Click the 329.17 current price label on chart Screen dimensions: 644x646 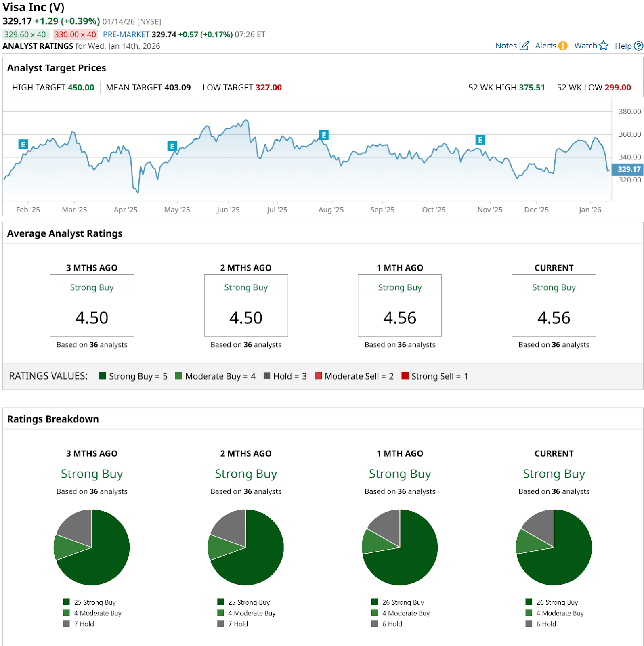coord(628,169)
